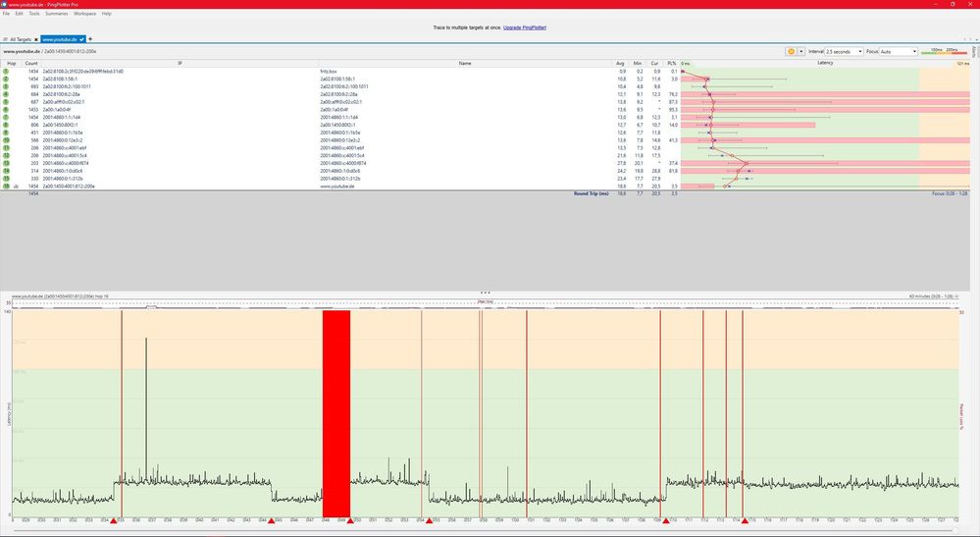Select hop 3 green circle icon

(6, 86)
